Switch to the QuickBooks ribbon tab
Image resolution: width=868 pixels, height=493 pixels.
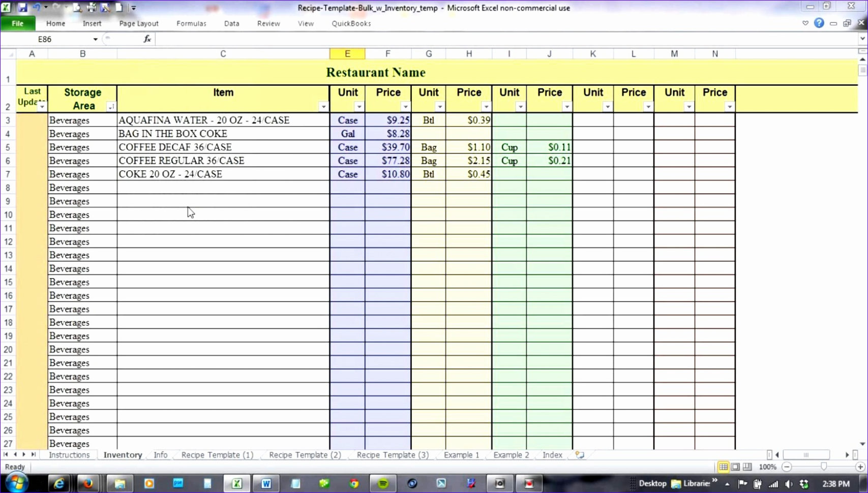[x=351, y=23]
